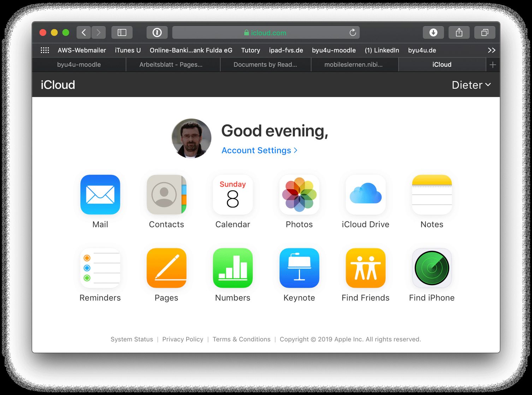The height and width of the screenshot is (395, 532).
Task: Open the System Status footer link
Action: click(x=132, y=339)
